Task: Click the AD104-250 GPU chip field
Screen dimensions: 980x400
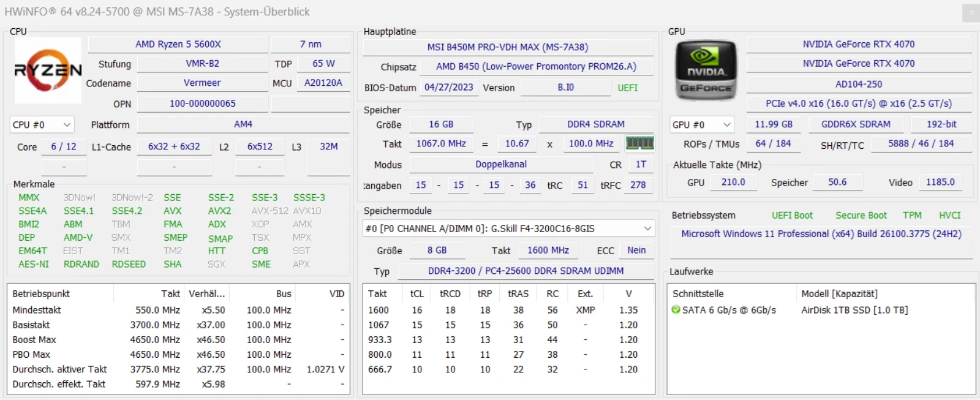Action: [x=859, y=84]
